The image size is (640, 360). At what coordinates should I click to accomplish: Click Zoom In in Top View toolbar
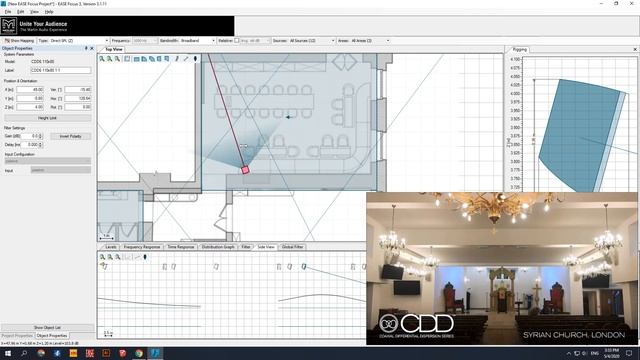pos(102,59)
